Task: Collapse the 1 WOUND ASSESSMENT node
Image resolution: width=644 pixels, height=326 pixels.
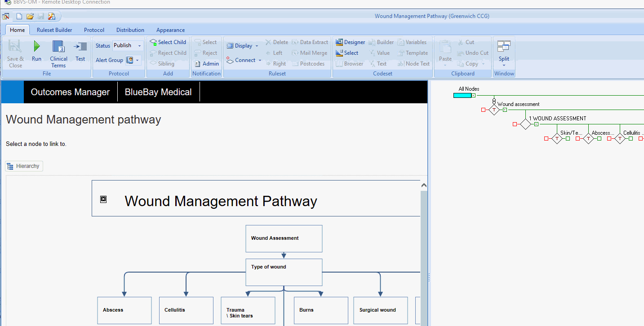Action: [536, 124]
